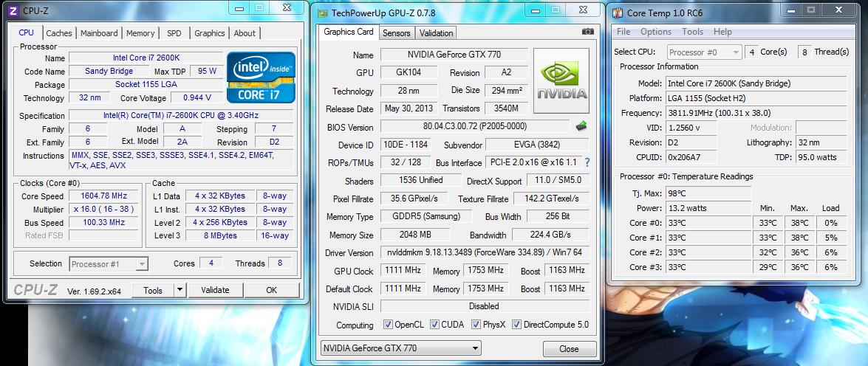Click the Bus Interface question mark icon
This screenshot has width=868, height=366.
[587, 162]
